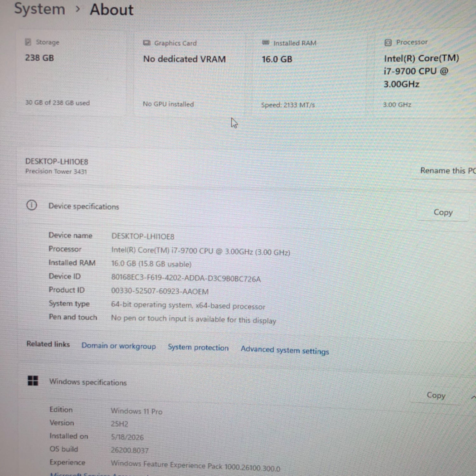Open the 238 GB Storage card
The image size is (476, 476).
click(x=71, y=72)
